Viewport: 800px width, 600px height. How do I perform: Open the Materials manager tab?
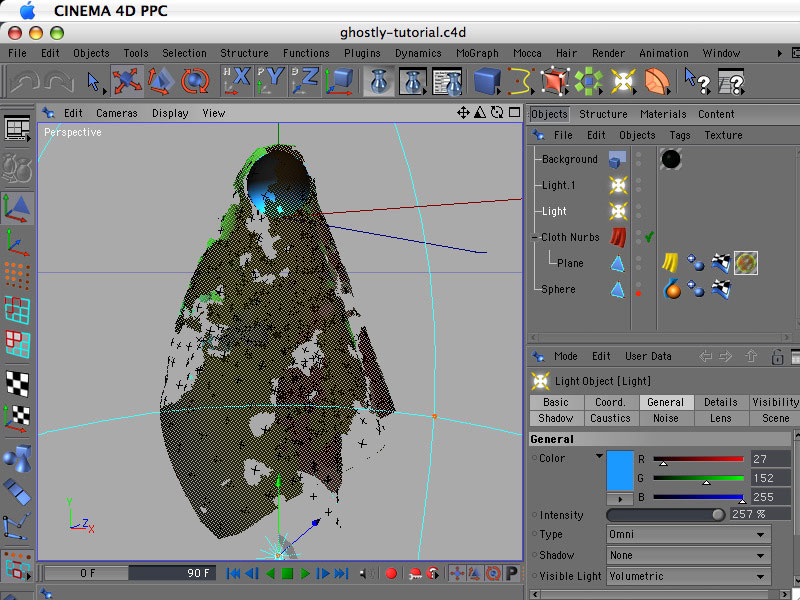click(662, 114)
